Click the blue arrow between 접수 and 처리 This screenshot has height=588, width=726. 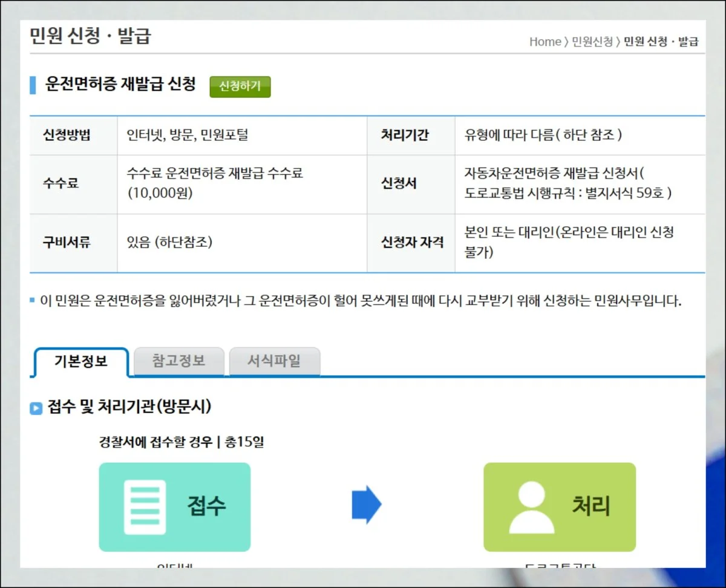(x=367, y=505)
